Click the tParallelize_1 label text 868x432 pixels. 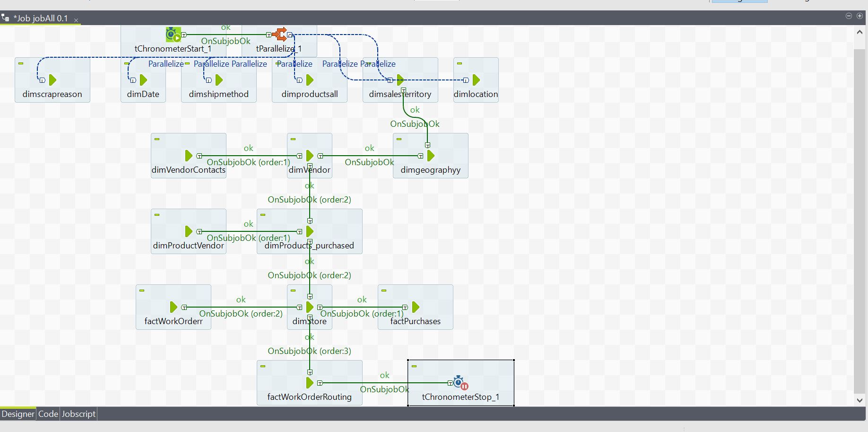(x=279, y=49)
